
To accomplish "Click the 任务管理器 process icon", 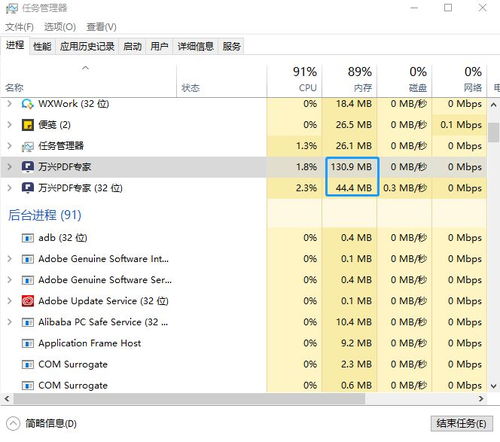I will 27,146.
